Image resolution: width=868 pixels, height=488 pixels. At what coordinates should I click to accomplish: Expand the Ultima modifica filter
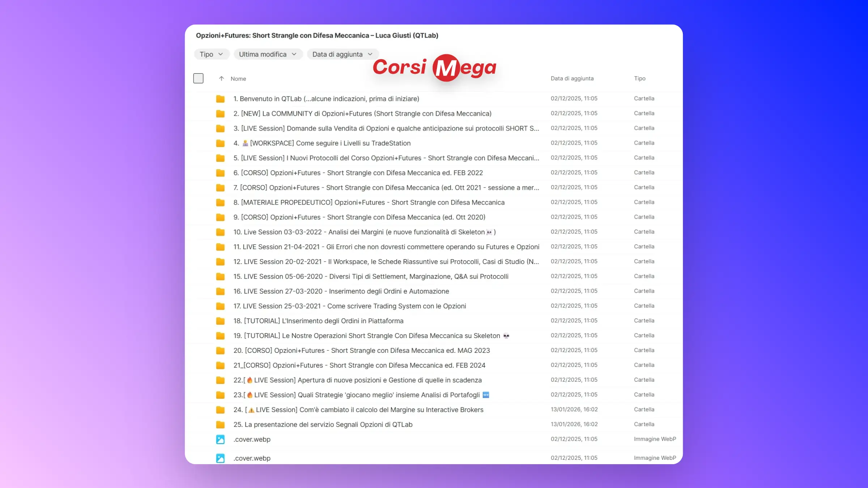pos(268,54)
